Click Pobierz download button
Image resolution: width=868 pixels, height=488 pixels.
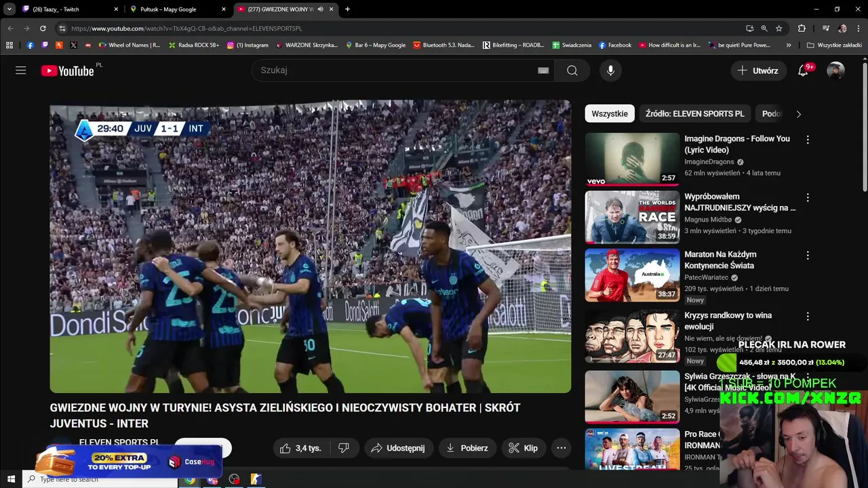(x=468, y=448)
